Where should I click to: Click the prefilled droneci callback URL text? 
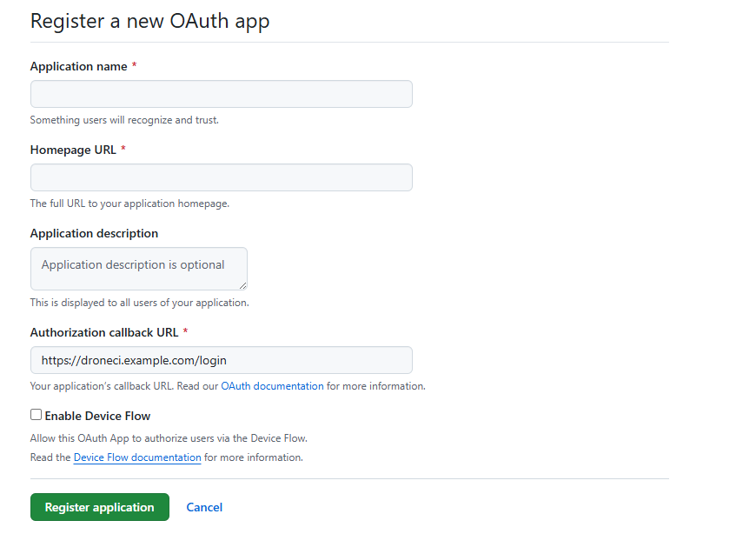tap(120, 360)
